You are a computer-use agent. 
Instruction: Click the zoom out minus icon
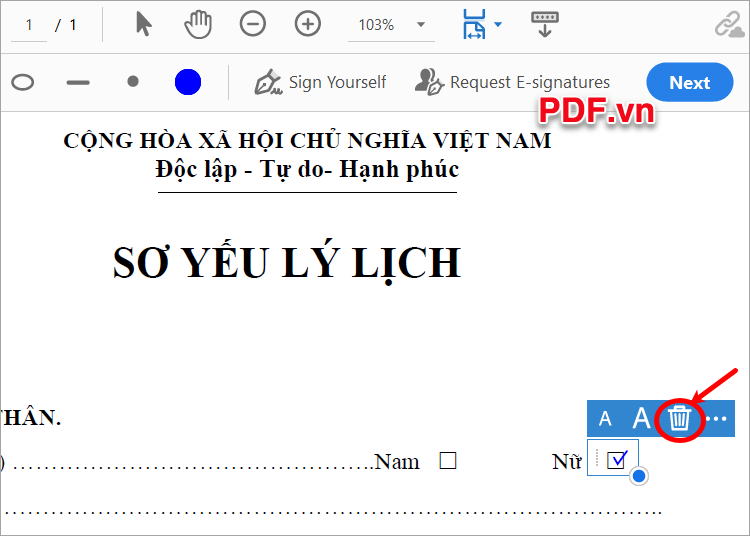253,25
